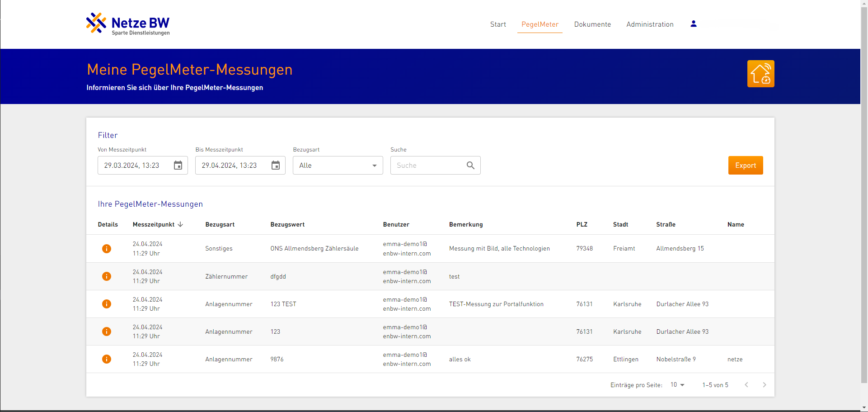Open details for the Zählernummer dfgdd row
This screenshot has height=412, width=868.
pyautogui.click(x=107, y=276)
